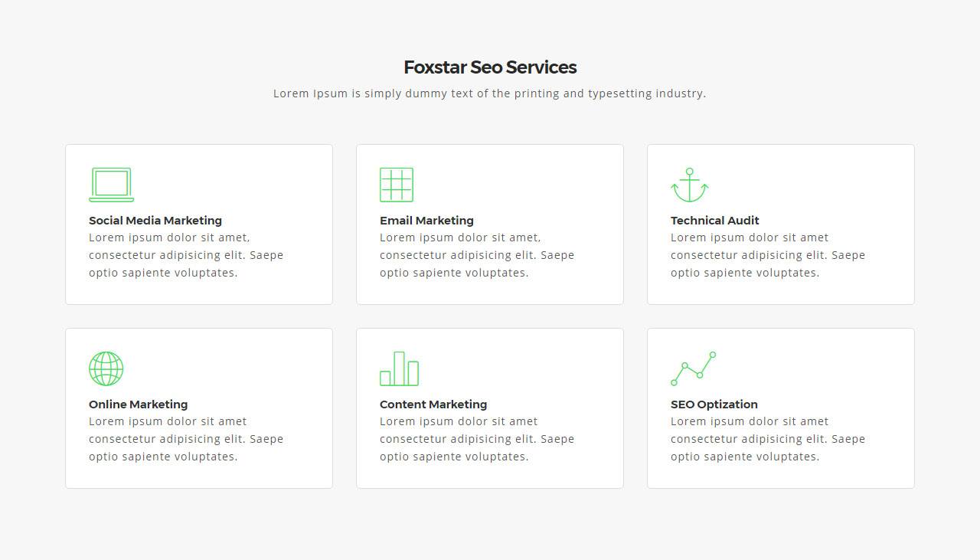Click the description paragraph under Email Marketing
This screenshot has height=560, width=980.
(477, 255)
